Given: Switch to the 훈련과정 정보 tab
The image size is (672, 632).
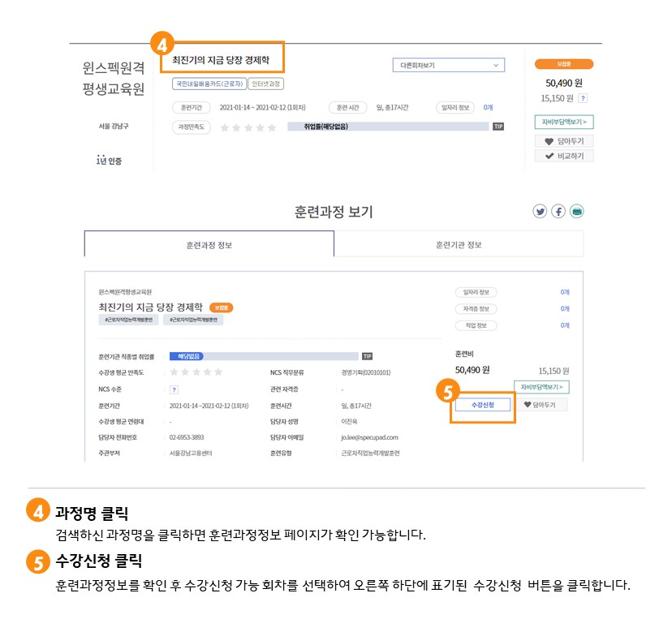Looking at the screenshot, I should click(x=209, y=244).
